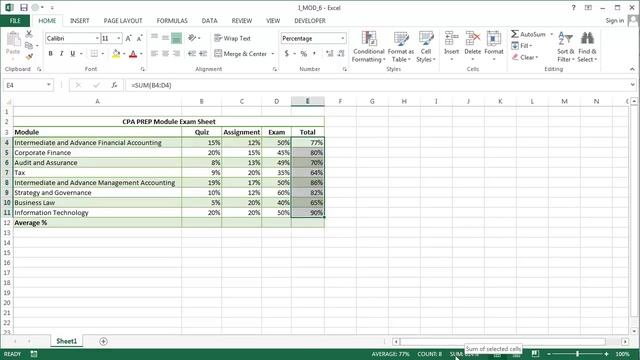Click Increase Decimal icon
Image resolution: width=640 pixels, height=360 pixels.
click(x=329, y=53)
